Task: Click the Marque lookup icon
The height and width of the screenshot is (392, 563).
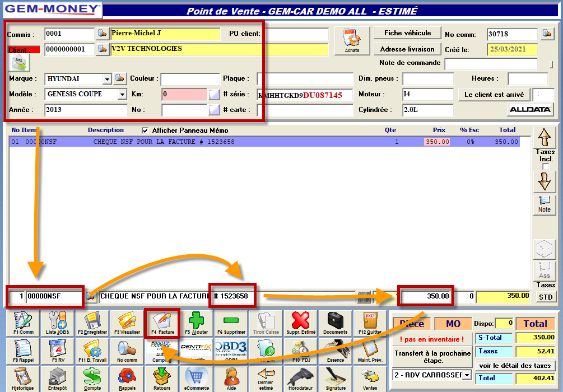Action: pos(119,78)
